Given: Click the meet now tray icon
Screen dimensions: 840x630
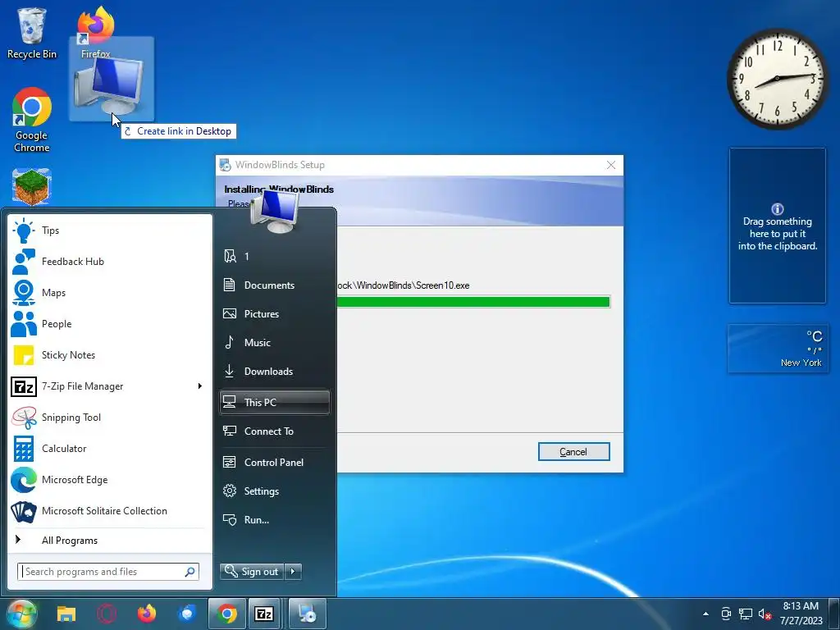Looking at the screenshot, I should 726,614.
